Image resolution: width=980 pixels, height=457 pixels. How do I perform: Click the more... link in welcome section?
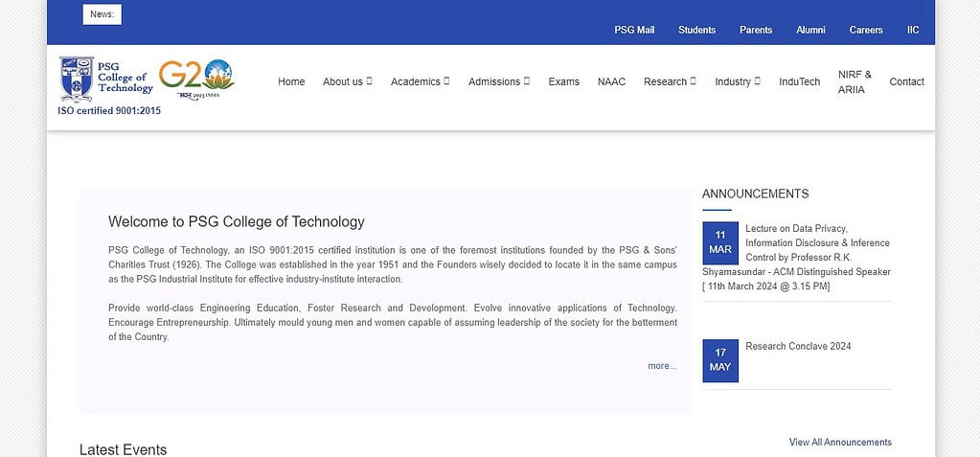662,366
